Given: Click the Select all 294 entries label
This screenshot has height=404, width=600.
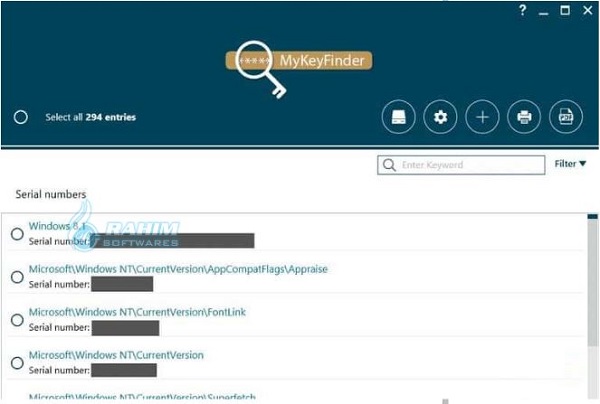Looking at the screenshot, I should coord(91,117).
